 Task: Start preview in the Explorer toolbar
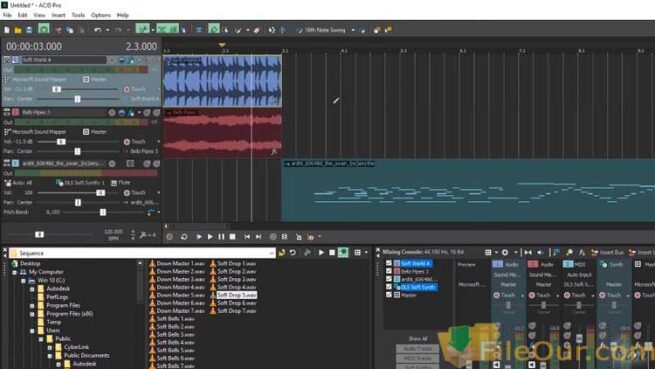321,252
